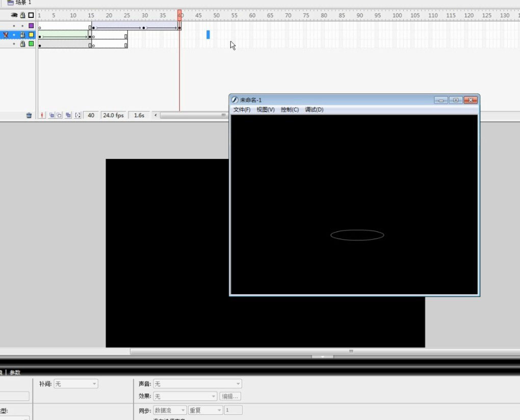Click the delete layer trash icon

point(29,115)
